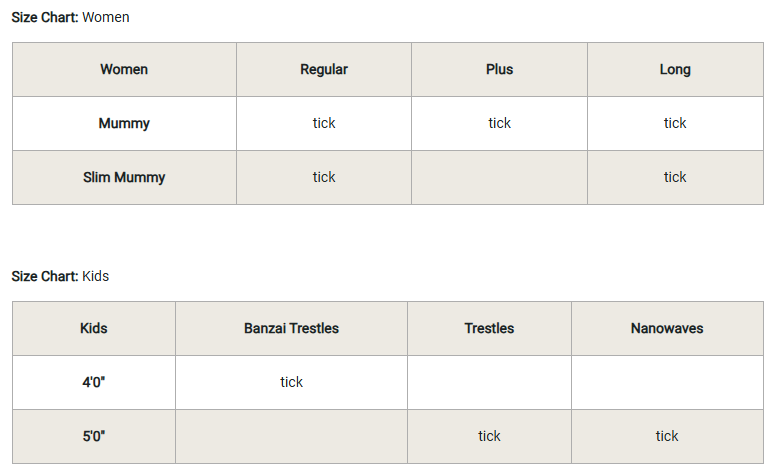Select the tick for 5'0" Nanowaves
This screenshot has height=473, width=772.
[667, 436]
